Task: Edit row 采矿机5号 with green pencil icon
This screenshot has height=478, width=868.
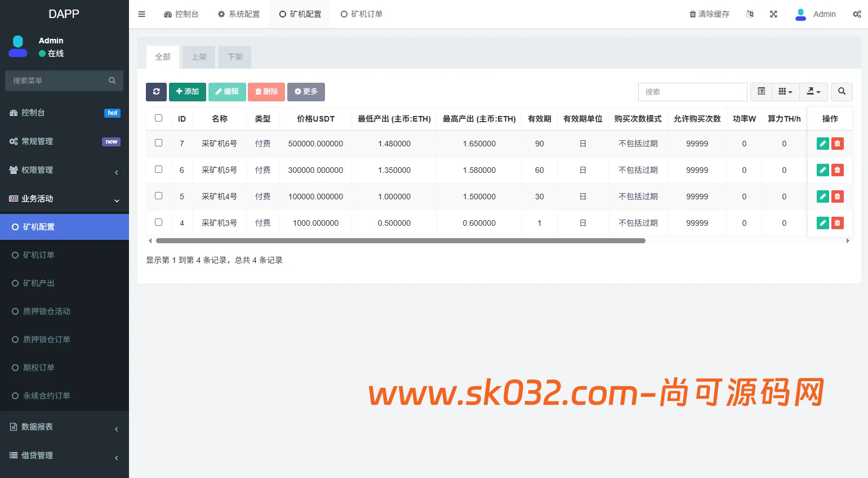Action: 823,170
